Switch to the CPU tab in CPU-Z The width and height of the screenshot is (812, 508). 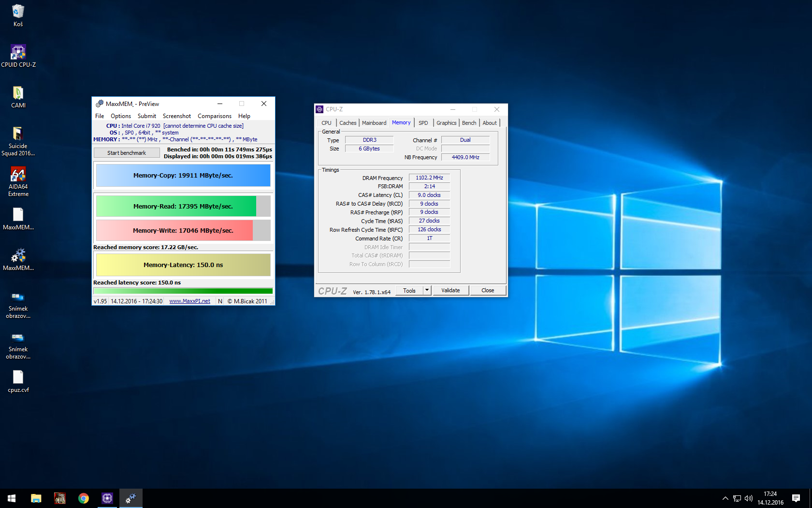tap(326, 123)
